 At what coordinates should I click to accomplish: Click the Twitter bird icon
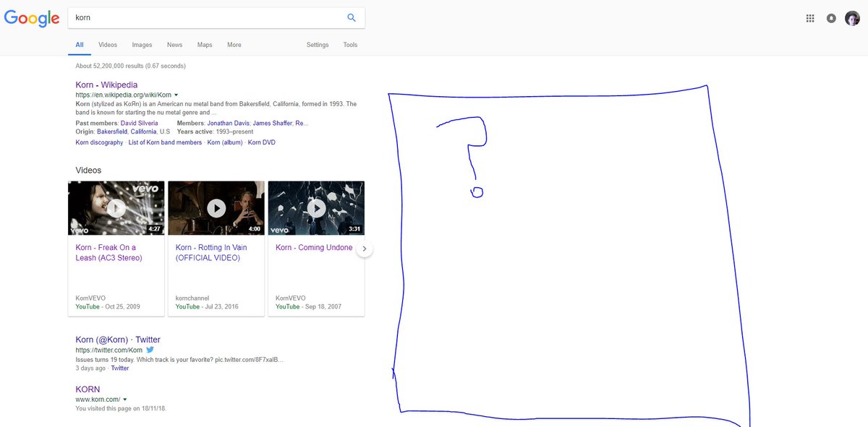[x=150, y=350]
